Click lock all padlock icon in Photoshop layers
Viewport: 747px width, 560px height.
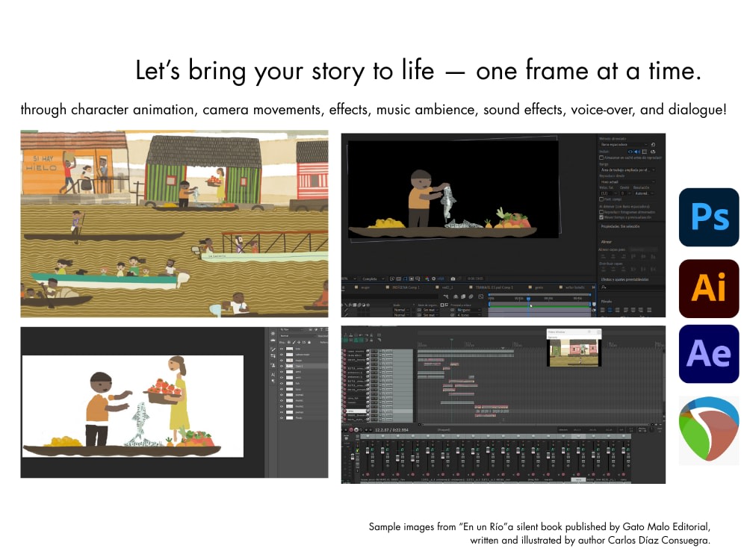309,343
